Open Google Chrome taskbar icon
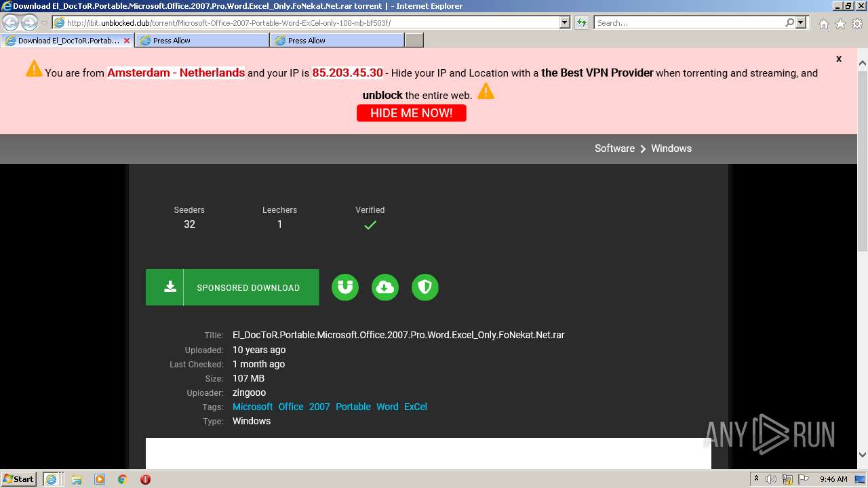 pyautogui.click(x=123, y=479)
